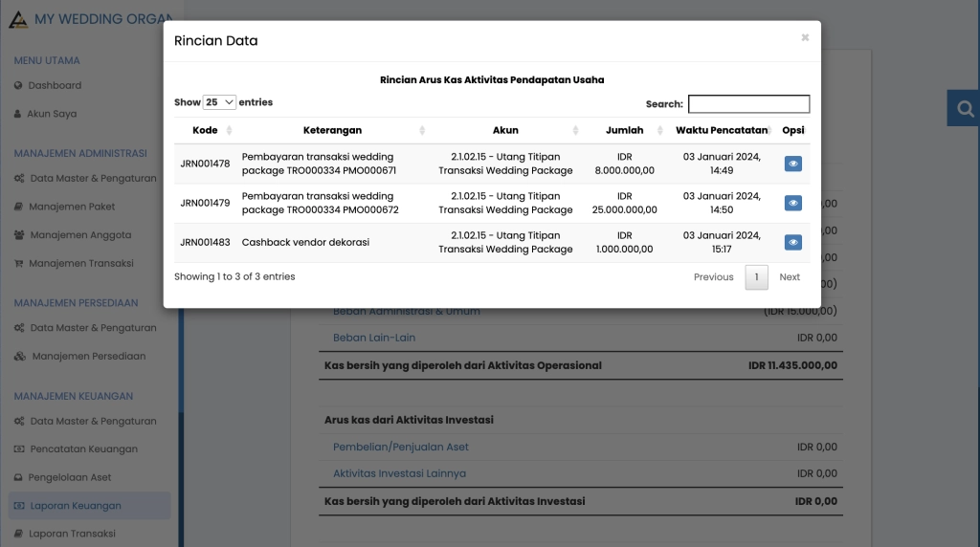980x547 pixels.
Task: Close the Rincian Data dialog
Action: [805, 38]
